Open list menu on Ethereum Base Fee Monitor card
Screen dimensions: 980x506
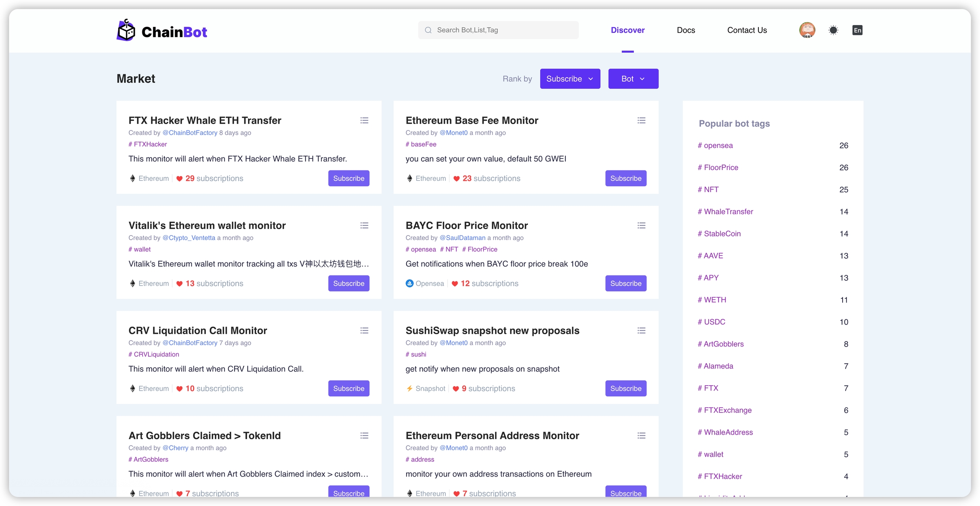(x=641, y=120)
